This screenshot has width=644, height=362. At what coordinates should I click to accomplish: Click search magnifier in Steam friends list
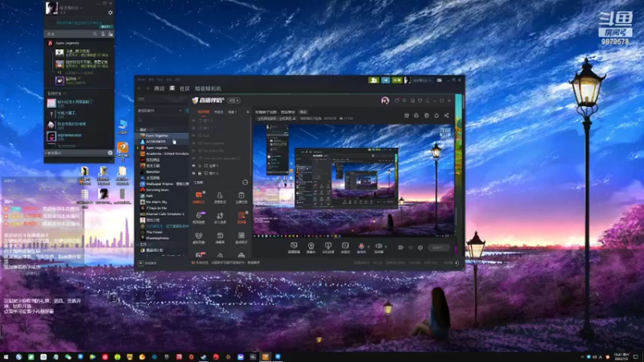95,34
